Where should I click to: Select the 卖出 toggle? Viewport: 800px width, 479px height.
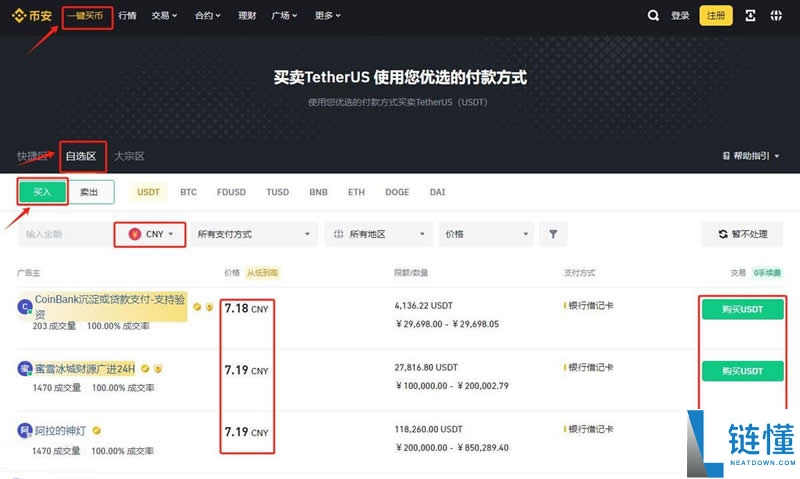[89, 192]
